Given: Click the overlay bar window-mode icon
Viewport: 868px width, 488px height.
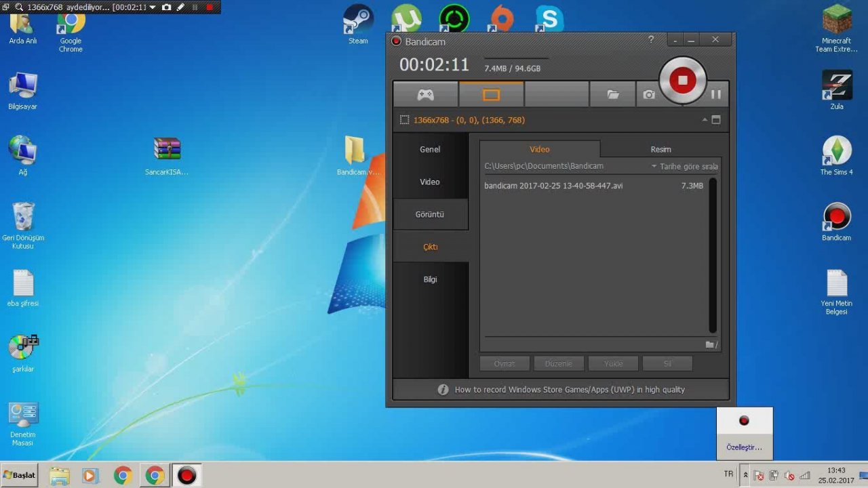Looking at the screenshot, I should coord(7,7).
